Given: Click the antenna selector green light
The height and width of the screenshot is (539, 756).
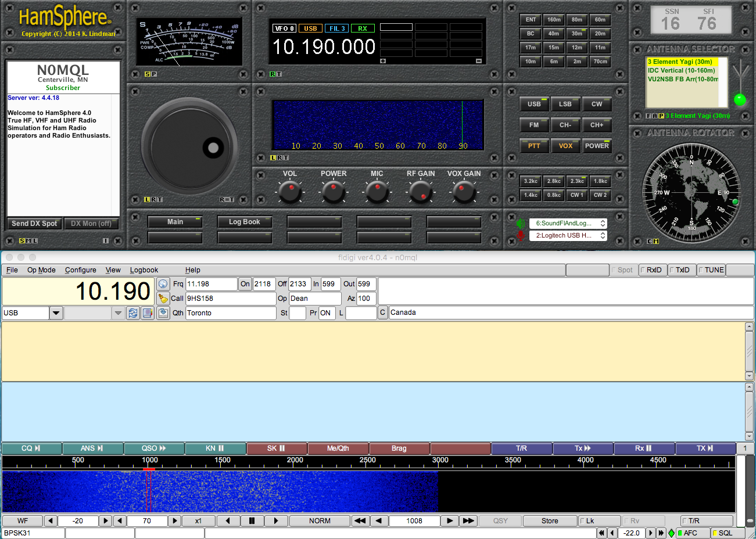Looking at the screenshot, I should (740, 99).
